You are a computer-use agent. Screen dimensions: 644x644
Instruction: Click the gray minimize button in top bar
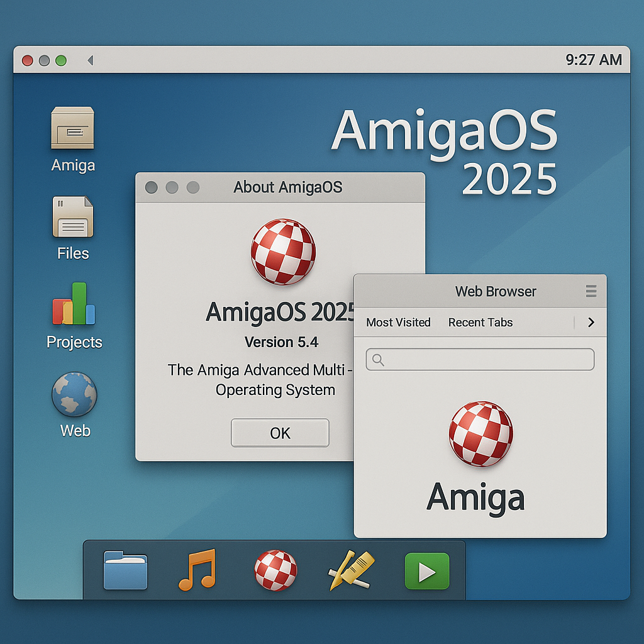click(x=45, y=60)
